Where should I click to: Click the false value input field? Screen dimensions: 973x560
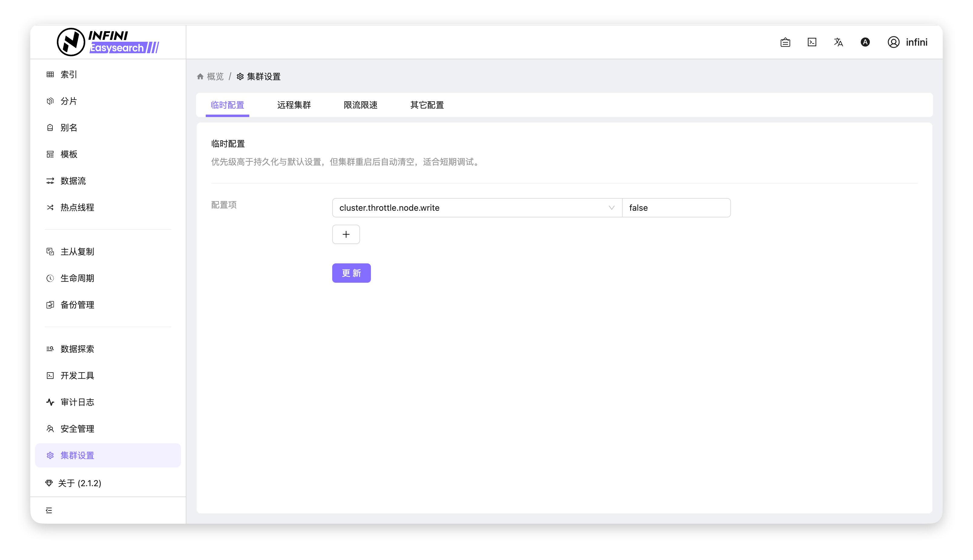[x=676, y=208]
